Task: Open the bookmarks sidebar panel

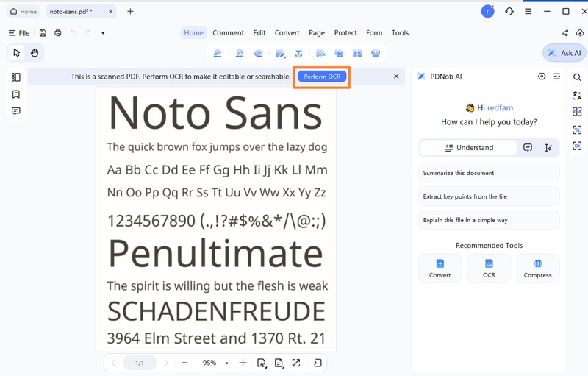Action: click(15, 94)
